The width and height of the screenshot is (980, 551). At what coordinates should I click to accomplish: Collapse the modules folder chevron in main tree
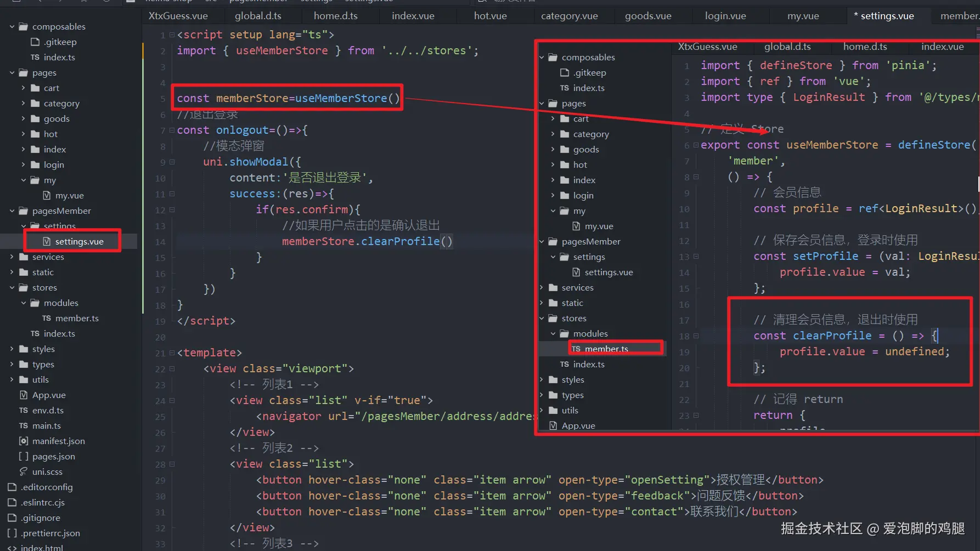tap(23, 303)
